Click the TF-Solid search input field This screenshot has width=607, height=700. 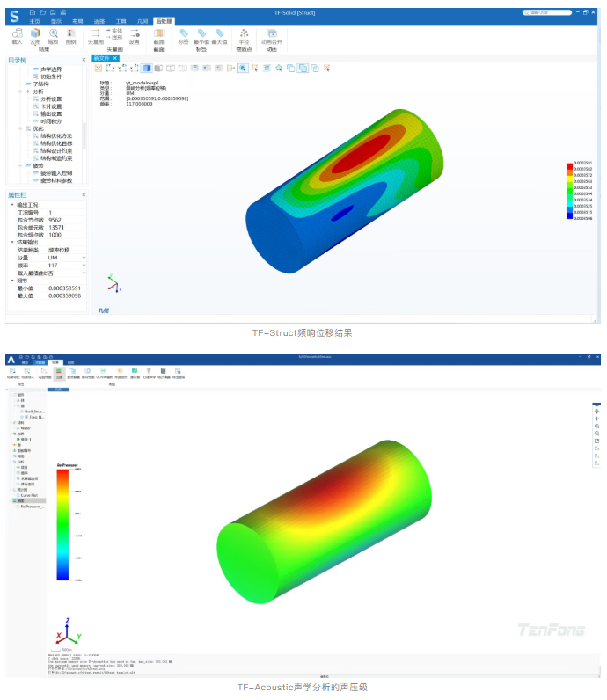(x=547, y=12)
